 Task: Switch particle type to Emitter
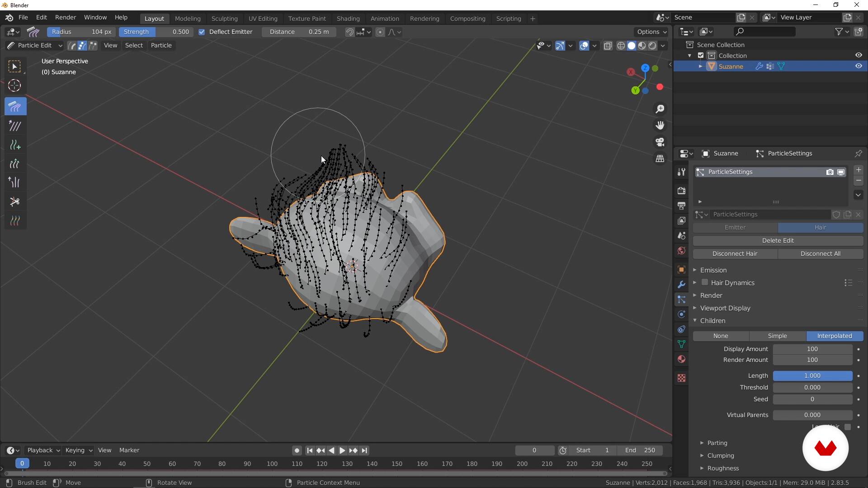(735, 227)
